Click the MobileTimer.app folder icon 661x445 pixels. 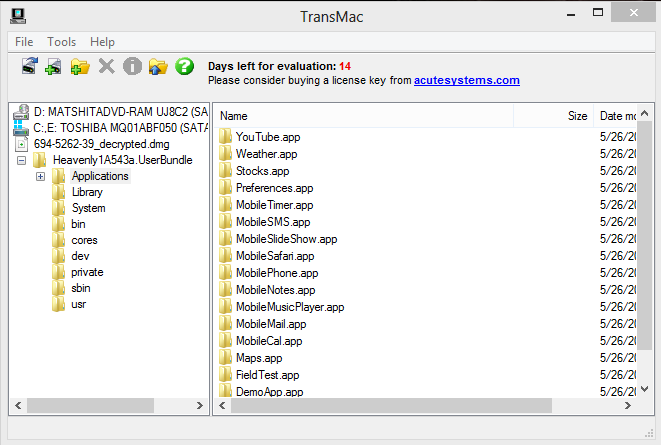226,205
